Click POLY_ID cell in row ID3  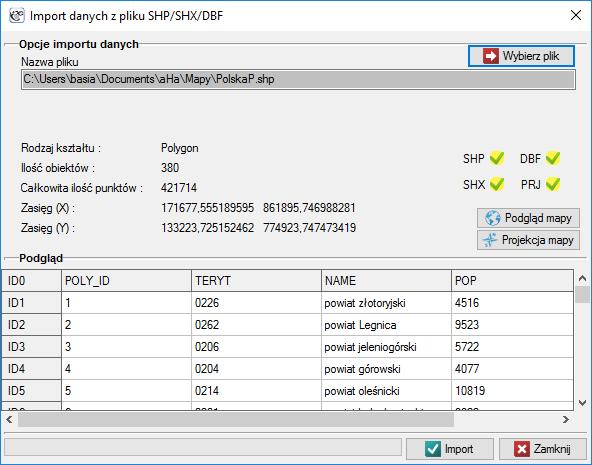[126, 346]
